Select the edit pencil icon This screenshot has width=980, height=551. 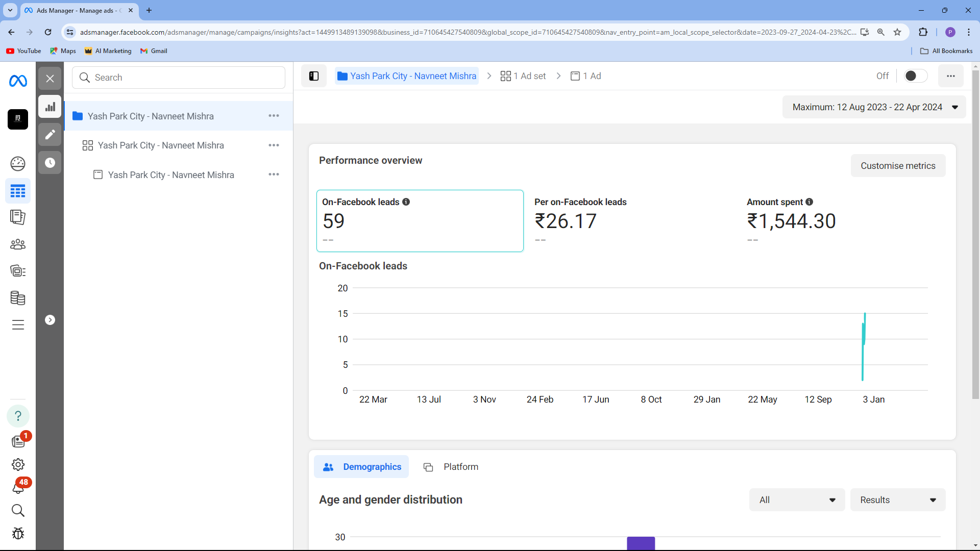click(50, 135)
